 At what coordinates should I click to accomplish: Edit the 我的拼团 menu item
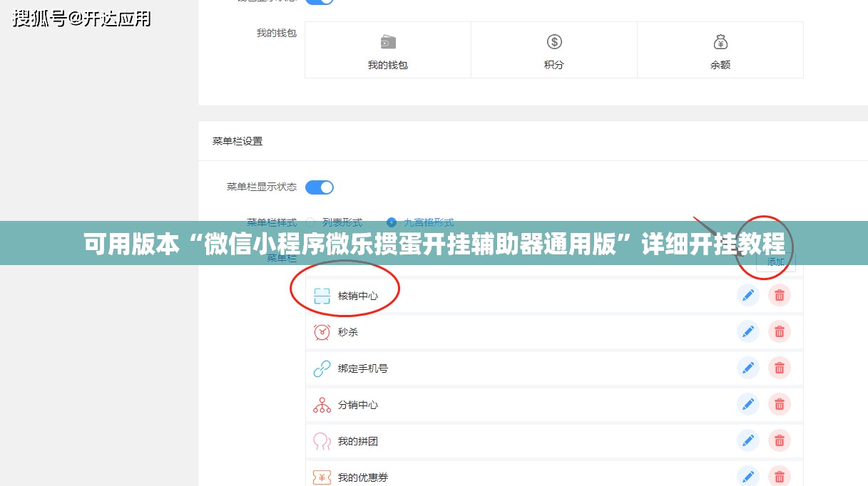pyautogui.click(x=748, y=440)
